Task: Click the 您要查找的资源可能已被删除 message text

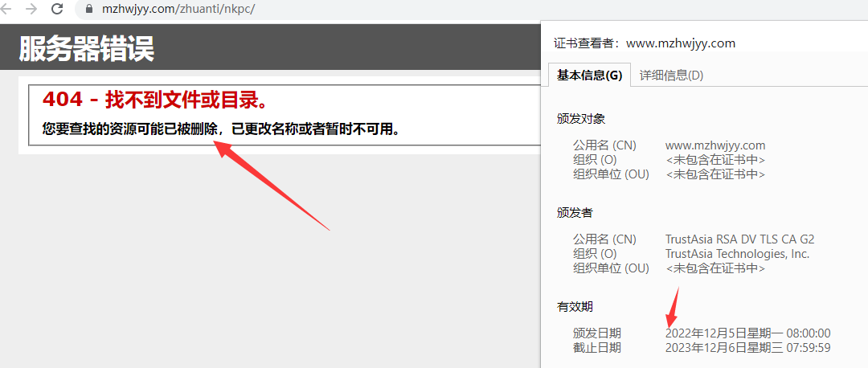Action: pyautogui.click(x=221, y=129)
